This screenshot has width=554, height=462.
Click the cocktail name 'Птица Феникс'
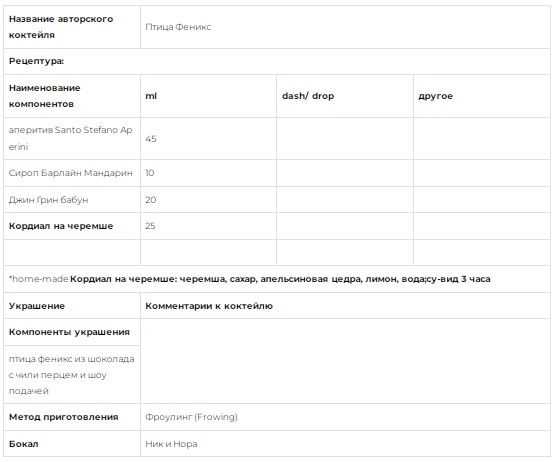(x=178, y=27)
